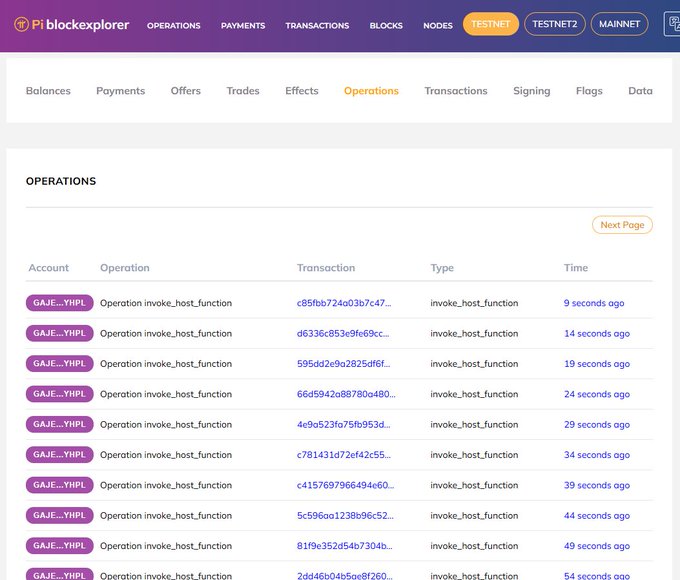Switch to the Trades tab
Image resolution: width=680 pixels, height=580 pixels.
(243, 91)
